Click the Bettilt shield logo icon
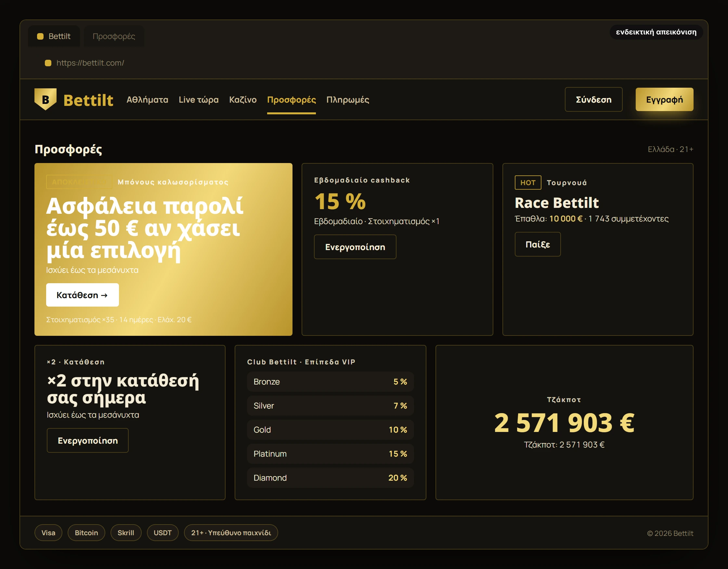This screenshot has width=728, height=569. pyautogui.click(x=46, y=99)
